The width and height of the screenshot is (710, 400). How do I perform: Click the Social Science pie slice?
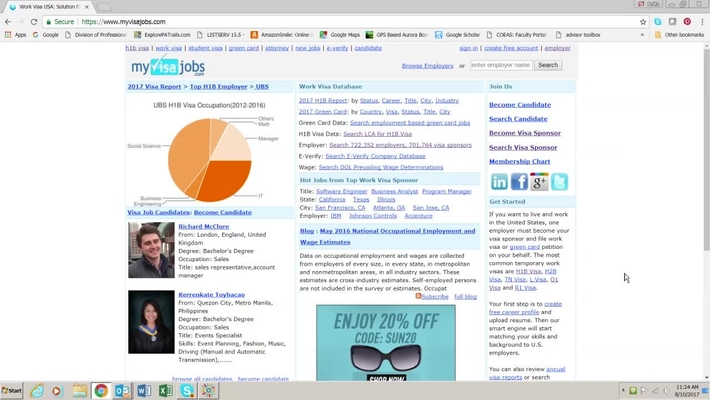pos(187,152)
